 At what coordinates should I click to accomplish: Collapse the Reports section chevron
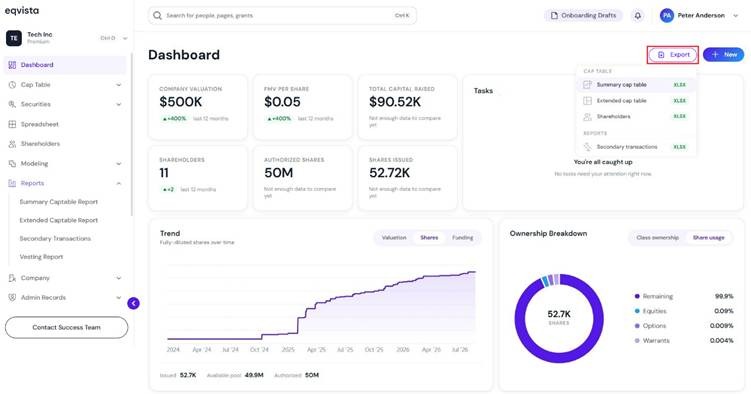pos(118,183)
